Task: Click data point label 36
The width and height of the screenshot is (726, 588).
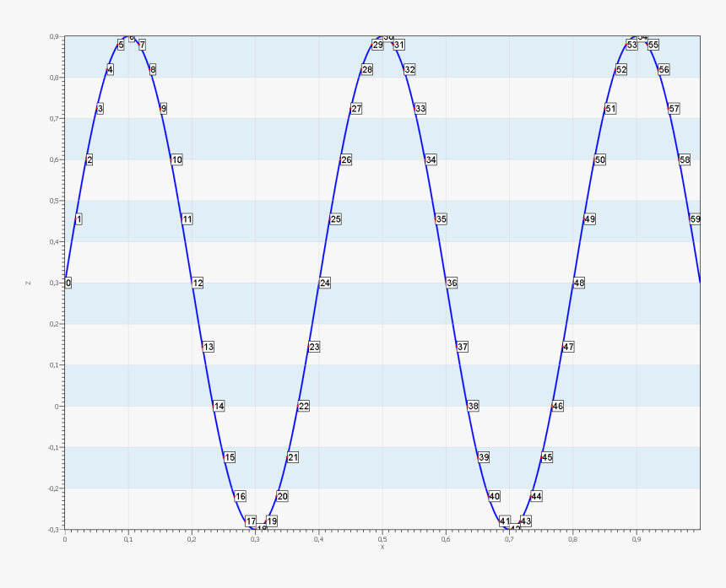Action: click(x=452, y=283)
